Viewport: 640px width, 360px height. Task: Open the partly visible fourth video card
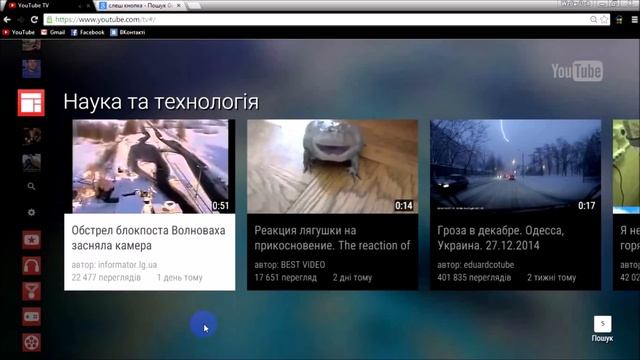tap(627, 204)
